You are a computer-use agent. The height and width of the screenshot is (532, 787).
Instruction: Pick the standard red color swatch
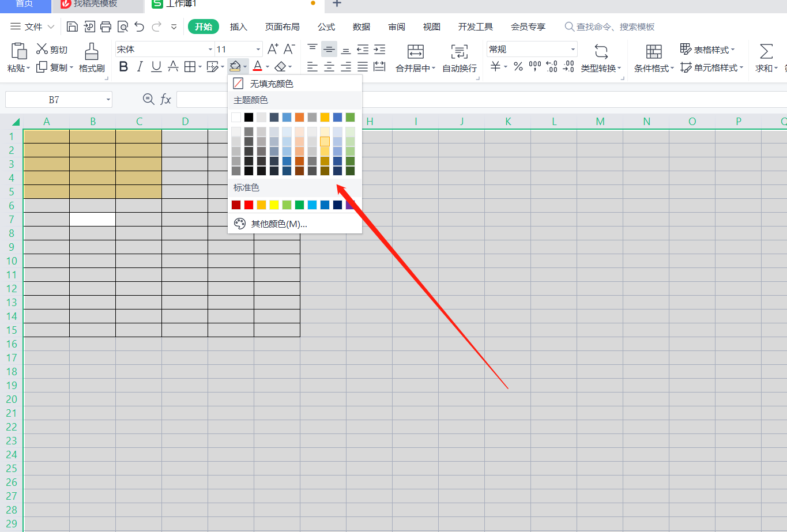(248, 205)
